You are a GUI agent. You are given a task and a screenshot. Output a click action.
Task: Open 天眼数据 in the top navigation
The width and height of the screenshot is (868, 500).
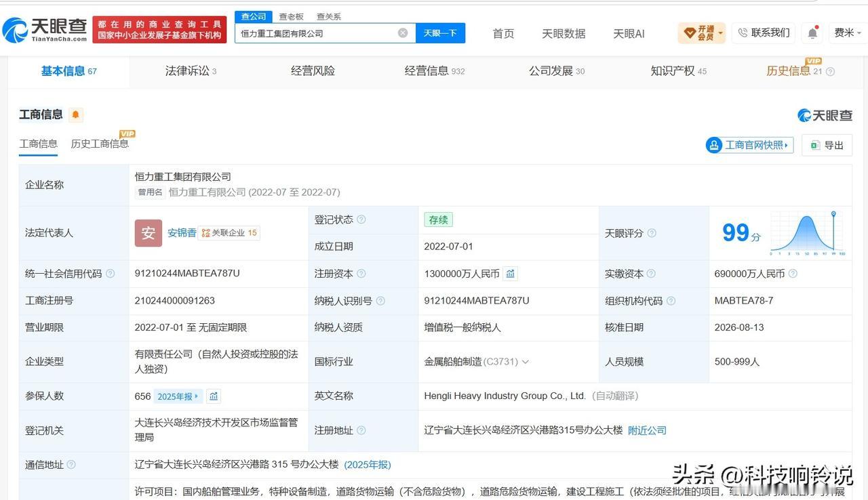point(564,33)
